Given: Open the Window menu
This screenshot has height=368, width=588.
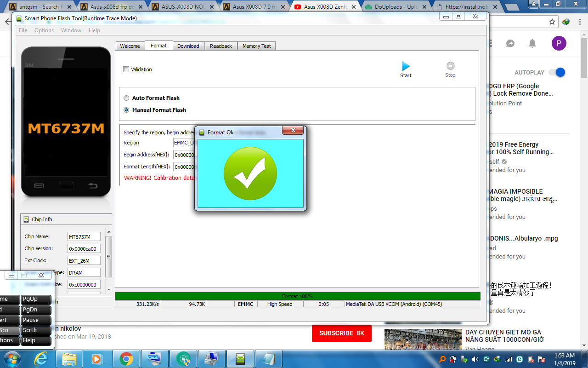Looking at the screenshot, I should click(x=71, y=30).
